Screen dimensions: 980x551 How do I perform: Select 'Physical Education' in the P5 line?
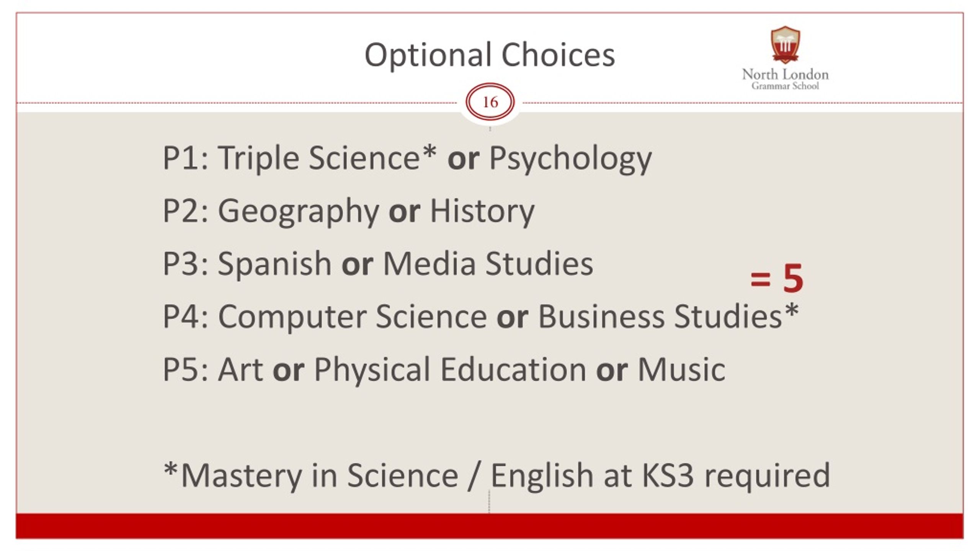click(x=450, y=370)
